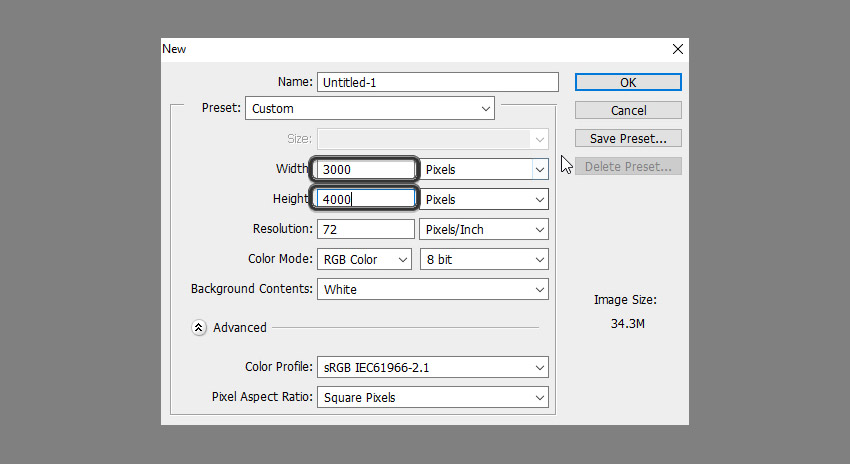
Task: Open the Pixel Aspect Ratio dropdown
Action: tap(433, 397)
